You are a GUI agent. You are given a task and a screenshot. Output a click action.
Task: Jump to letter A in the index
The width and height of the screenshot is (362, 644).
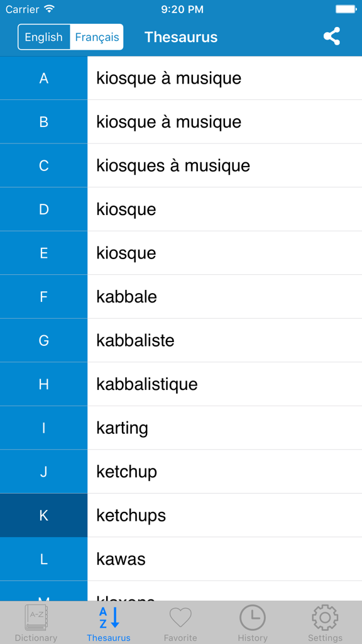coord(43,78)
